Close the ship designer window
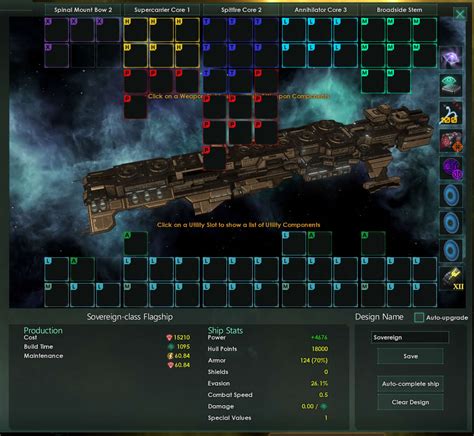Image resolution: width=474 pixels, height=436 pixels. [x=460, y=14]
